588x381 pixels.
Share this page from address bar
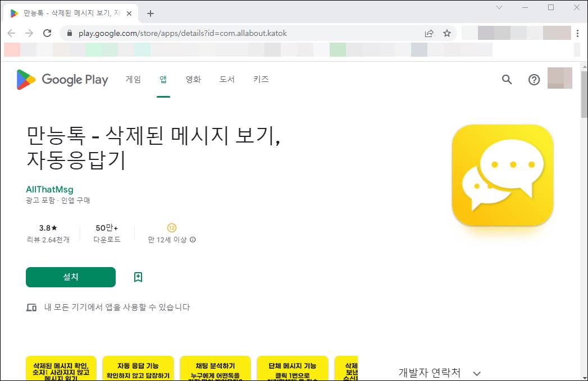coord(429,33)
